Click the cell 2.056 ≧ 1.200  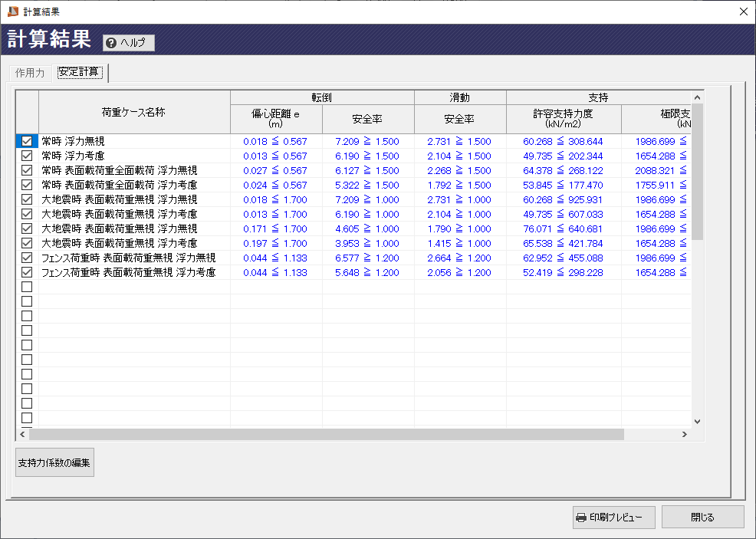click(x=459, y=272)
